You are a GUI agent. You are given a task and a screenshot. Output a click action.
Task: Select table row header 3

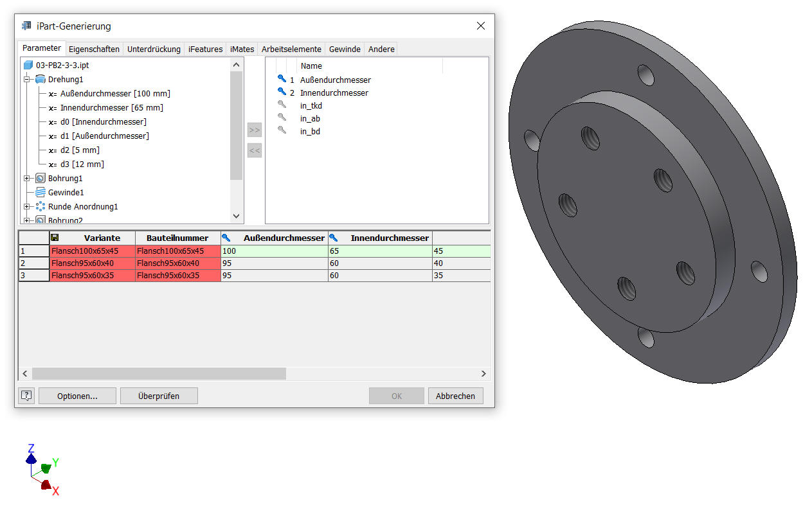pyautogui.click(x=34, y=276)
